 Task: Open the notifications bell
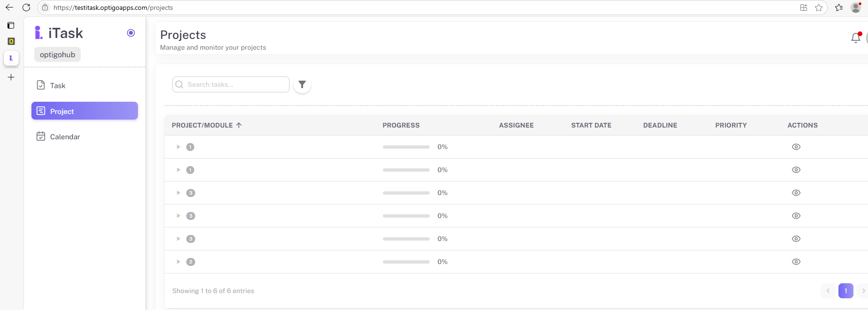855,38
